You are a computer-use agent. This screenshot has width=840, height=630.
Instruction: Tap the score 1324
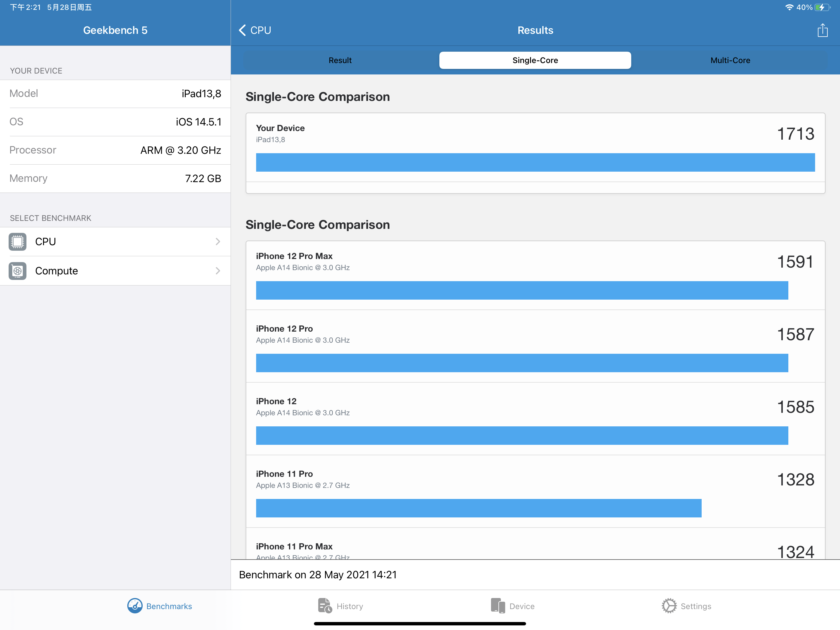click(795, 552)
